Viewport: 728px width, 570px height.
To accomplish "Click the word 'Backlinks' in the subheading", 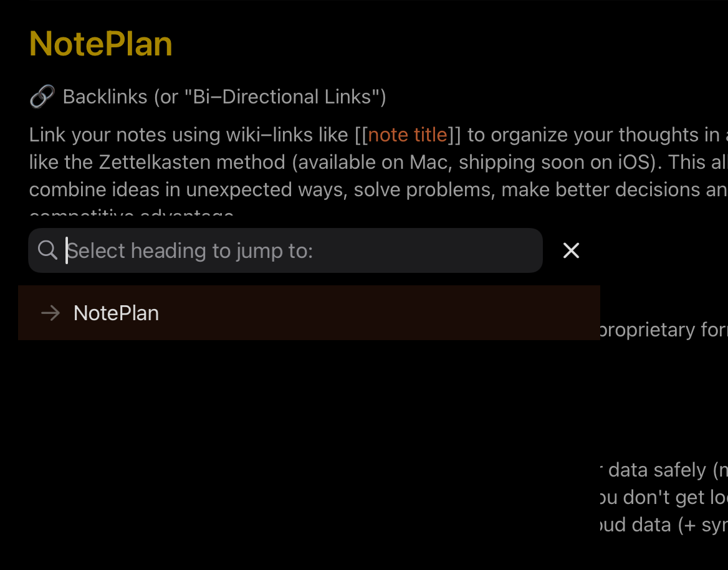I will [x=105, y=97].
